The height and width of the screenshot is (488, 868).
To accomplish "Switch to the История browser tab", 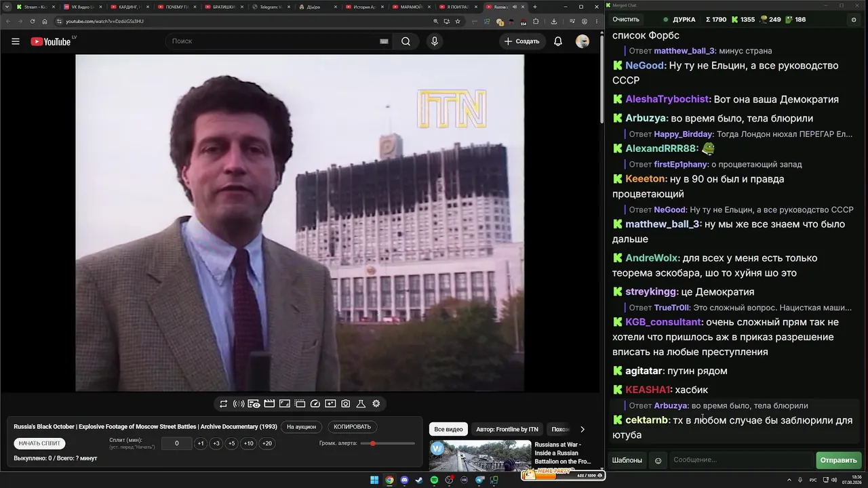I will click(366, 7).
